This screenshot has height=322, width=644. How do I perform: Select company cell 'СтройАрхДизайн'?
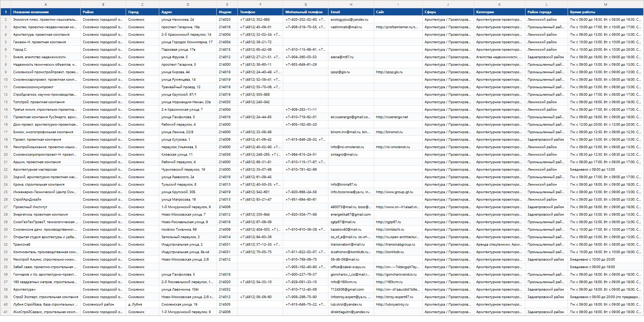pyautogui.click(x=46, y=199)
